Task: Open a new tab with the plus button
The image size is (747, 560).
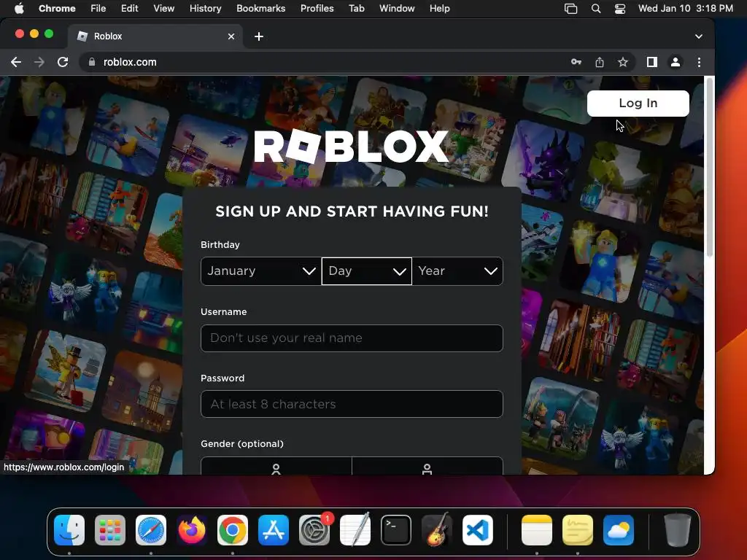Action: 259,36
